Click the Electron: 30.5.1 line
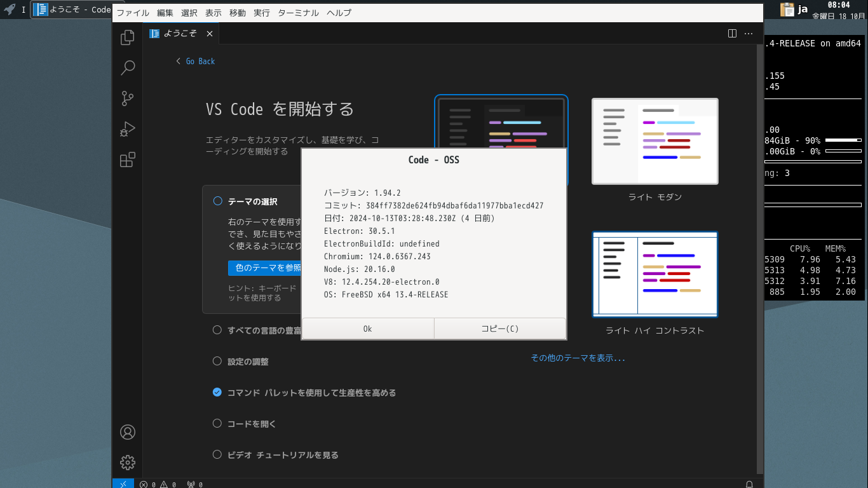 point(359,231)
